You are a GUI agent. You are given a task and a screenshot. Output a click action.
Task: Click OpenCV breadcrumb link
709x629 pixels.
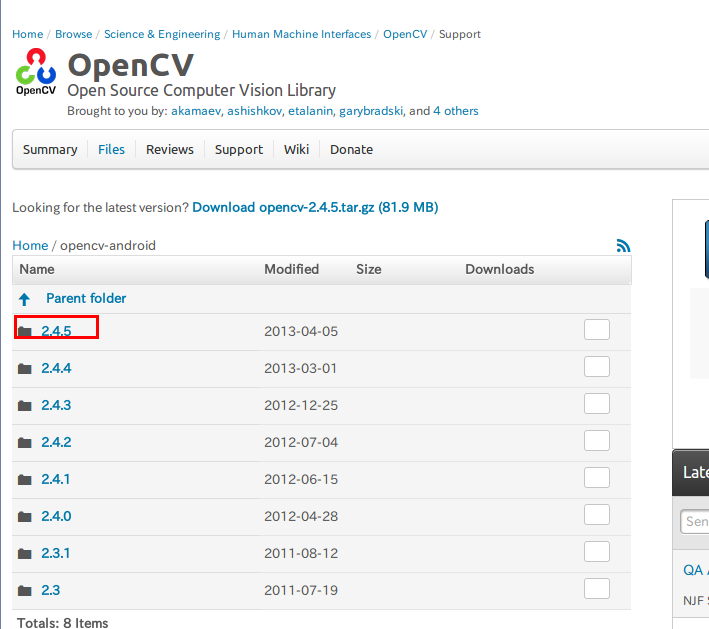pos(405,34)
